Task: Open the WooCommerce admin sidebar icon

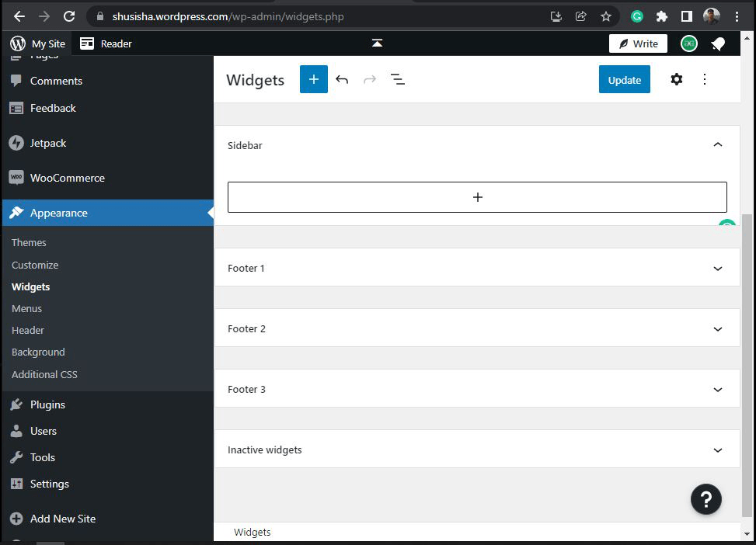Action: (x=18, y=178)
